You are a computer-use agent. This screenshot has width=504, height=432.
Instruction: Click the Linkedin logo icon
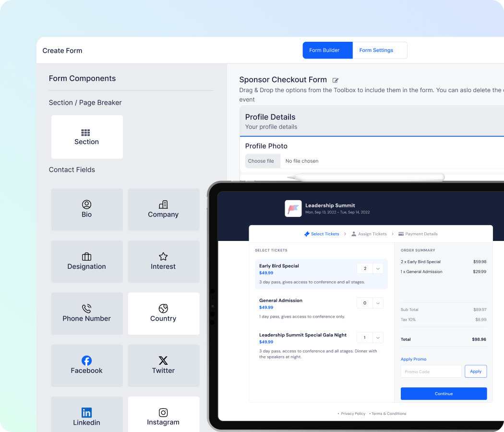click(86, 413)
